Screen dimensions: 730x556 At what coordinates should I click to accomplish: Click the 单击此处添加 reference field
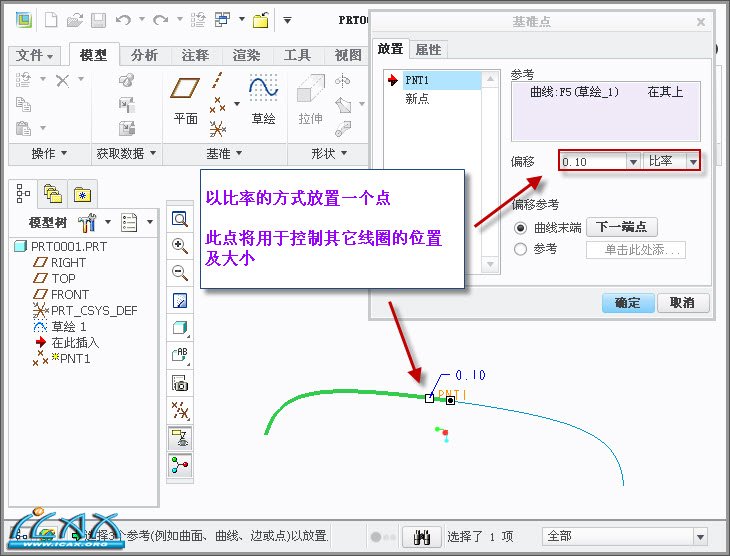(x=635, y=250)
